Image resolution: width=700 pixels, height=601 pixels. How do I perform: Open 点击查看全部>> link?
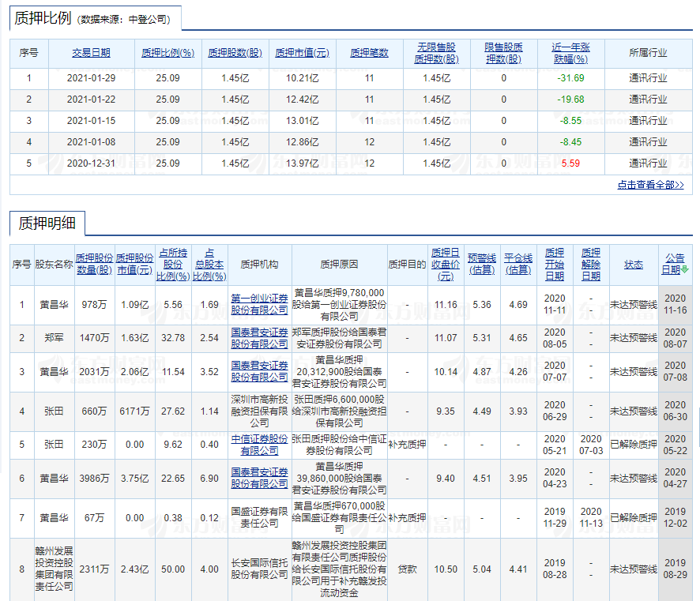tap(650, 185)
